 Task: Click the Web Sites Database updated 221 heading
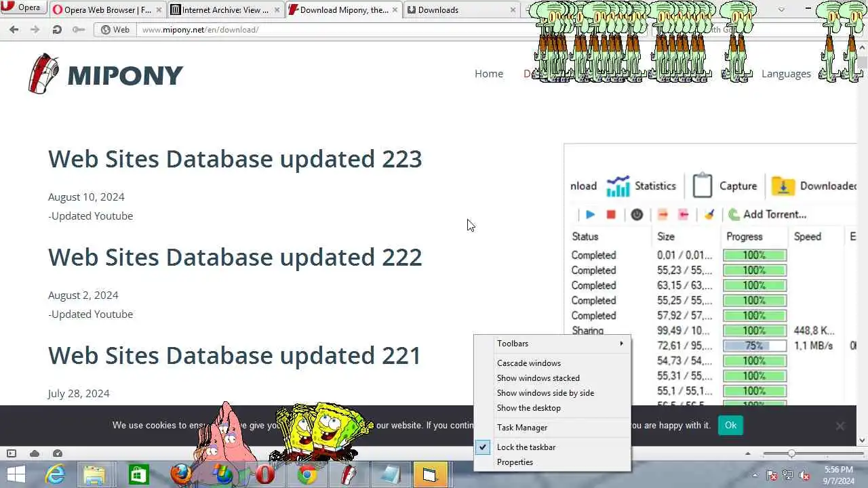[x=235, y=355]
